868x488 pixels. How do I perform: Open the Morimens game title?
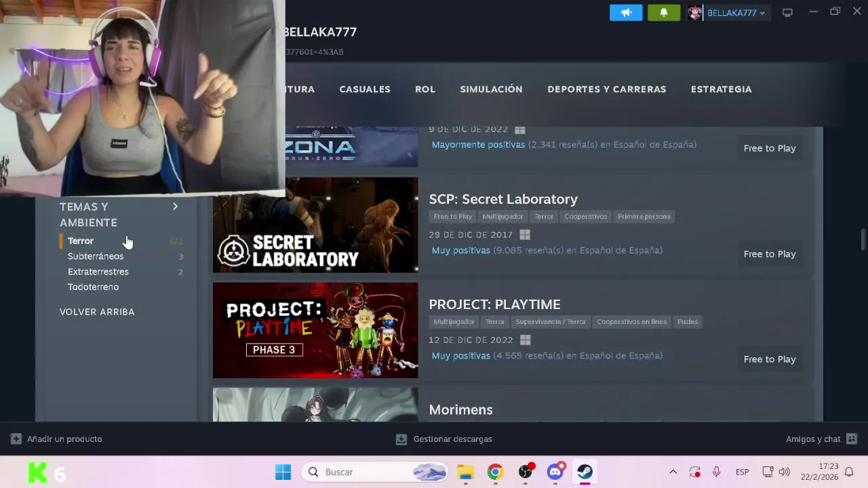[460, 409]
